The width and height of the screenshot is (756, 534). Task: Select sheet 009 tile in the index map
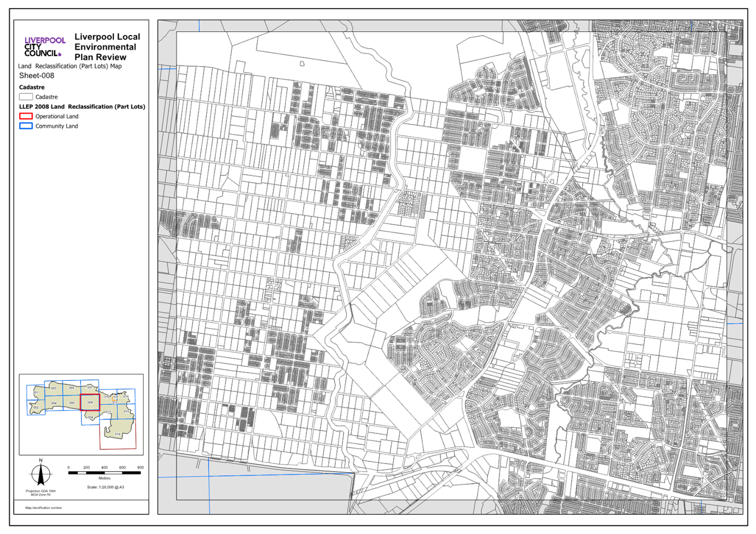pos(90,418)
